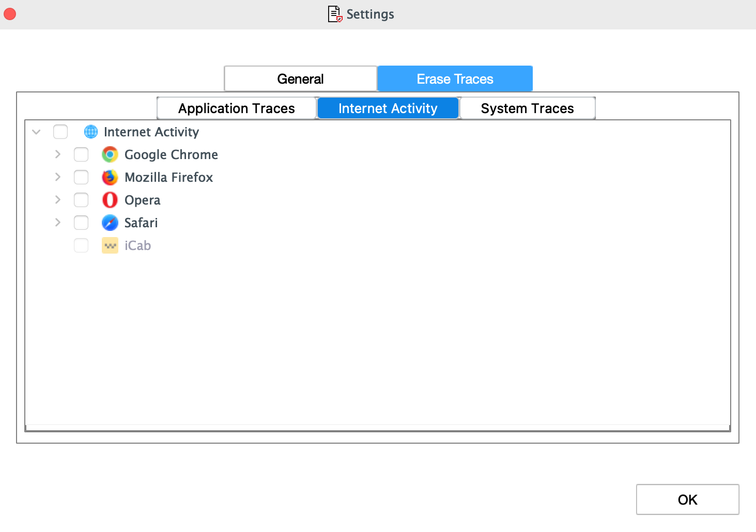
Task: Click the Google Chrome icon
Action: [110, 154]
